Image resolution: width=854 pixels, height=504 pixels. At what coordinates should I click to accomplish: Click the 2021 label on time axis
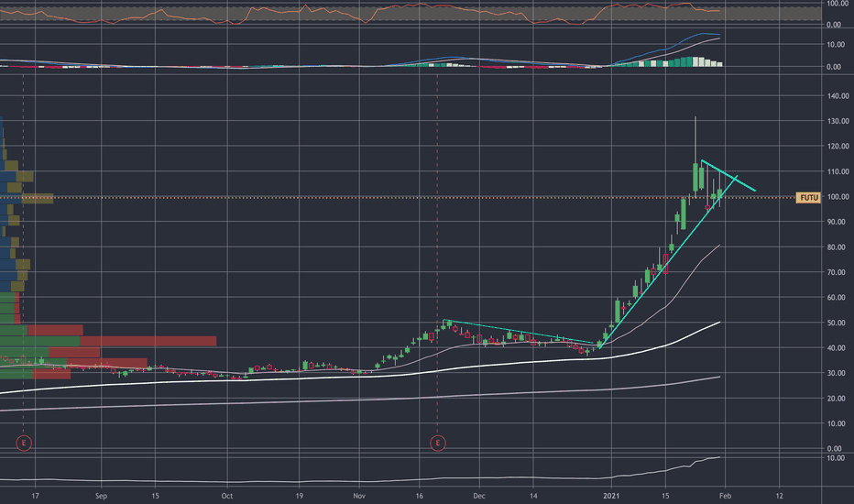tap(611, 496)
